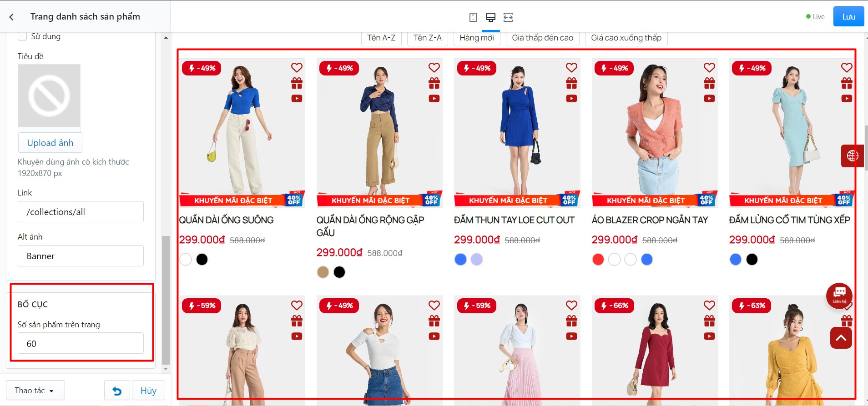The height and width of the screenshot is (406, 868).
Task: Sort products by Tên A-Z
Action: [381, 38]
